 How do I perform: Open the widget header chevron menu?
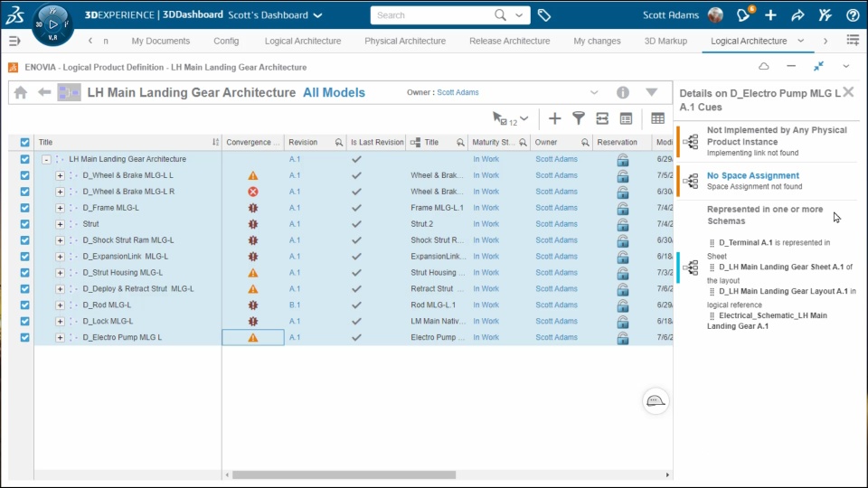point(846,66)
